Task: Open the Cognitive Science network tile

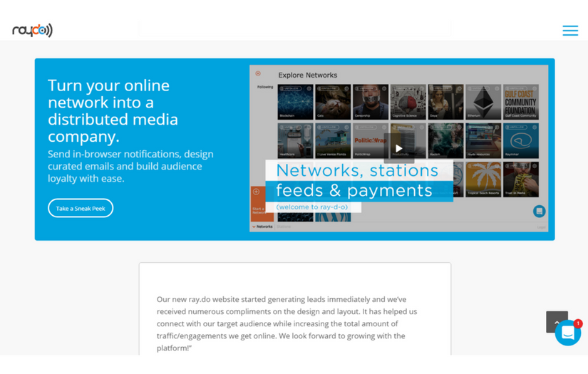Action: point(408,102)
